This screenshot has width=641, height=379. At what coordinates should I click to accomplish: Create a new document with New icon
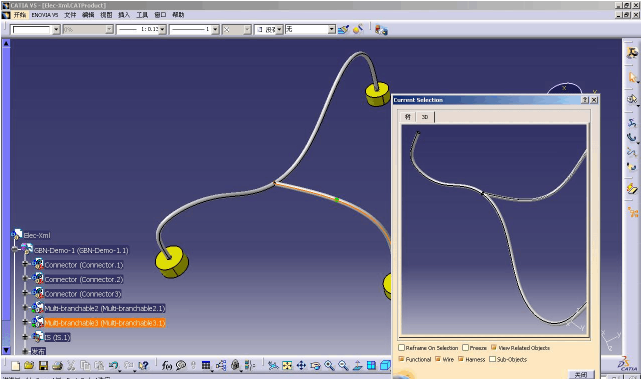(16, 366)
